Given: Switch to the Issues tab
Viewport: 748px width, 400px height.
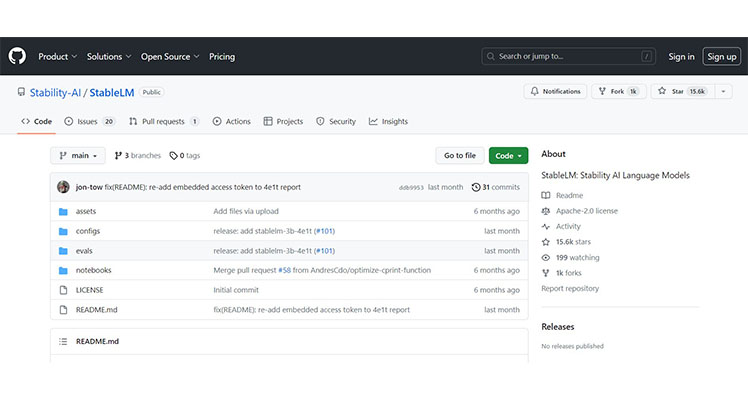Looking at the screenshot, I should point(90,122).
